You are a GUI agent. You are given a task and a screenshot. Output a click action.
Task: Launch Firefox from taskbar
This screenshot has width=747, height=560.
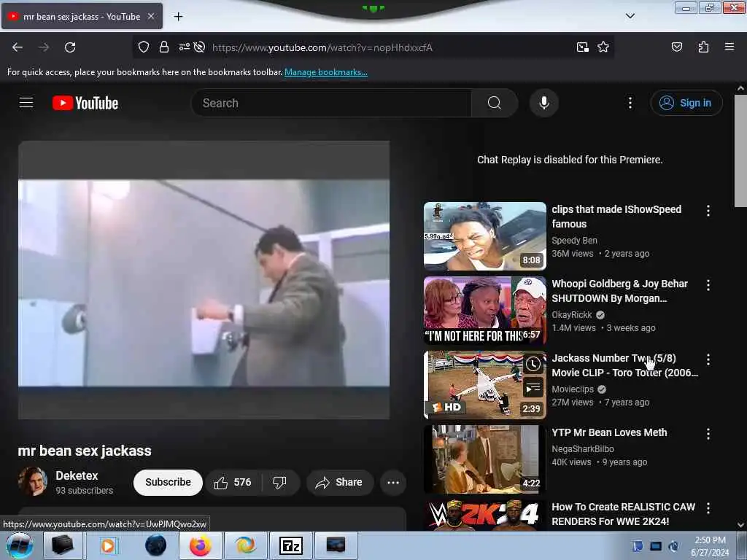(x=201, y=545)
